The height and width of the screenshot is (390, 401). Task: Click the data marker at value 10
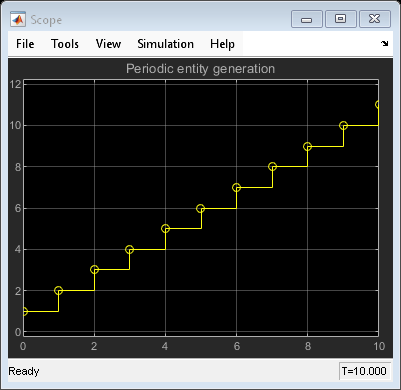click(x=343, y=126)
